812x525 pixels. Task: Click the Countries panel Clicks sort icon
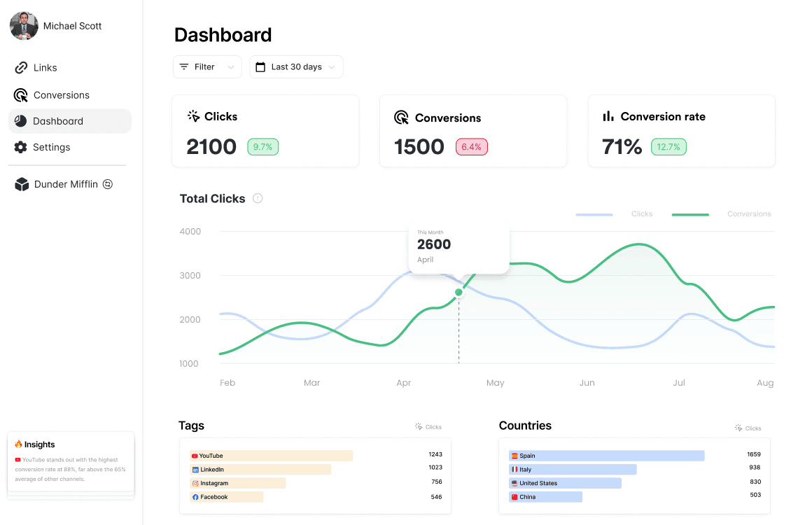tap(738, 428)
